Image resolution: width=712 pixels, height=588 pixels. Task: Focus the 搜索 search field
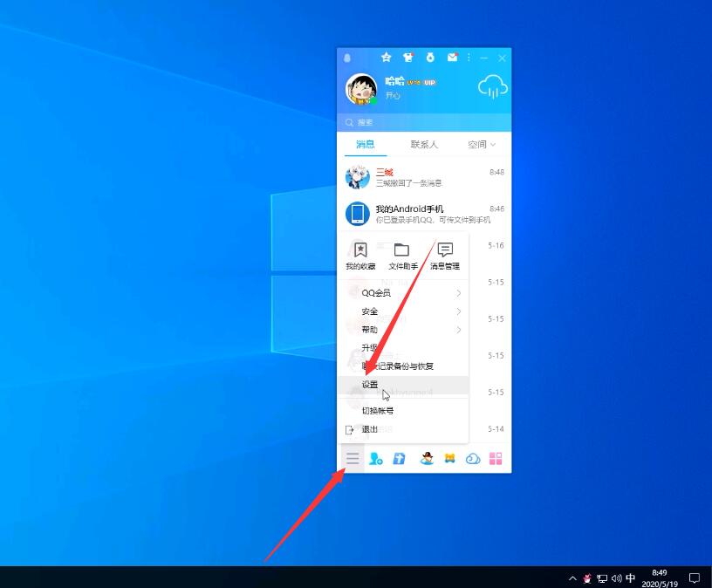click(424, 123)
